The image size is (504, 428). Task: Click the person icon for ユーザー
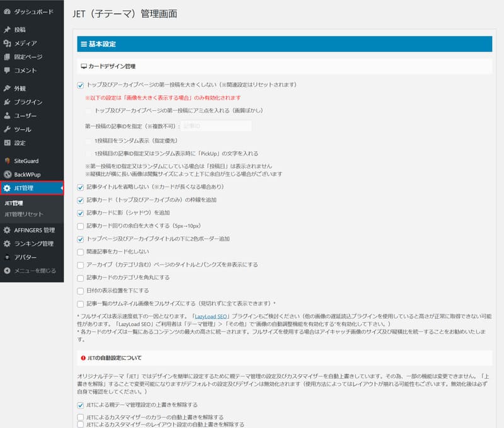point(7,115)
